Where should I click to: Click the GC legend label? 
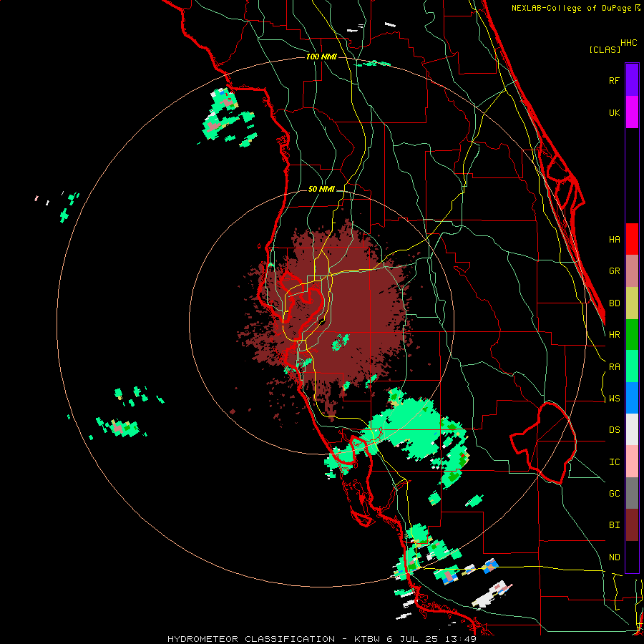pos(614,493)
